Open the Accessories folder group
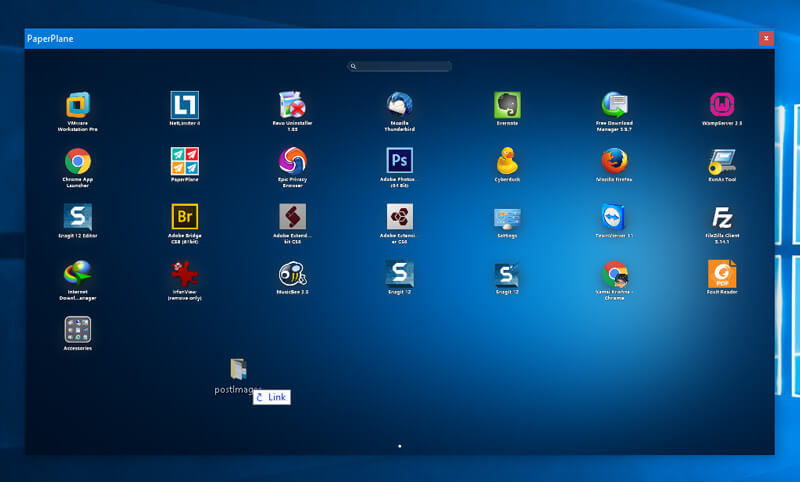The height and width of the screenshot is (482, 800). (78, 330)
